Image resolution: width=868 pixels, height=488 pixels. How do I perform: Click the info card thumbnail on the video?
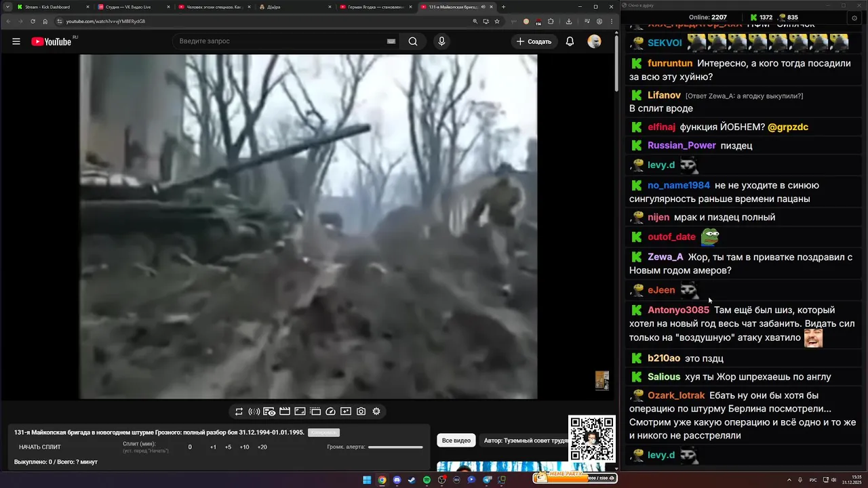[601, 380]
